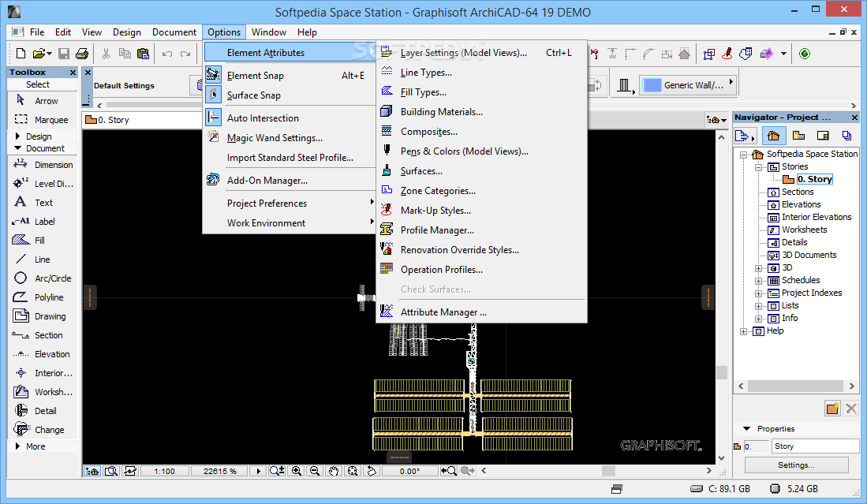Click the Cut scissors icon

(107, 54)
